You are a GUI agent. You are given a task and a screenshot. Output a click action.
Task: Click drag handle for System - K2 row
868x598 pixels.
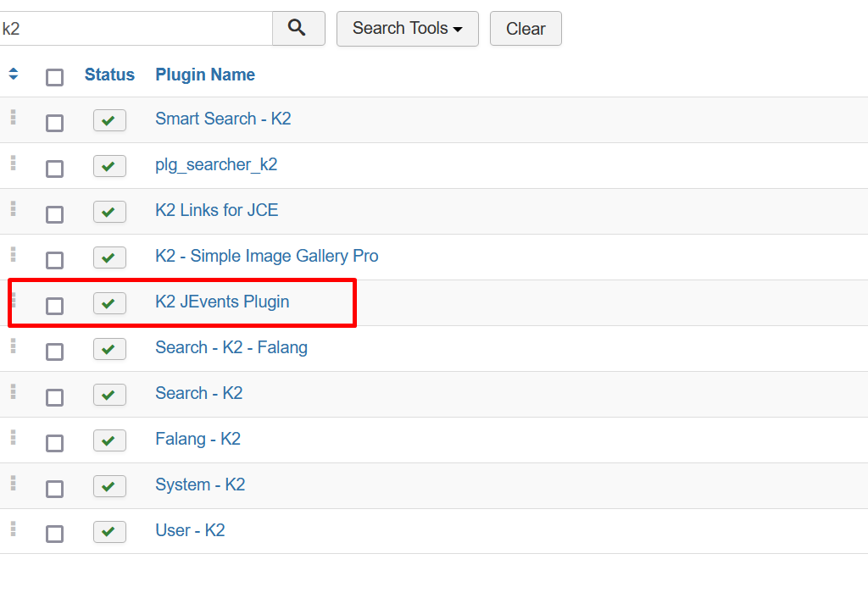pyautogui.click(x=14, y=484)
